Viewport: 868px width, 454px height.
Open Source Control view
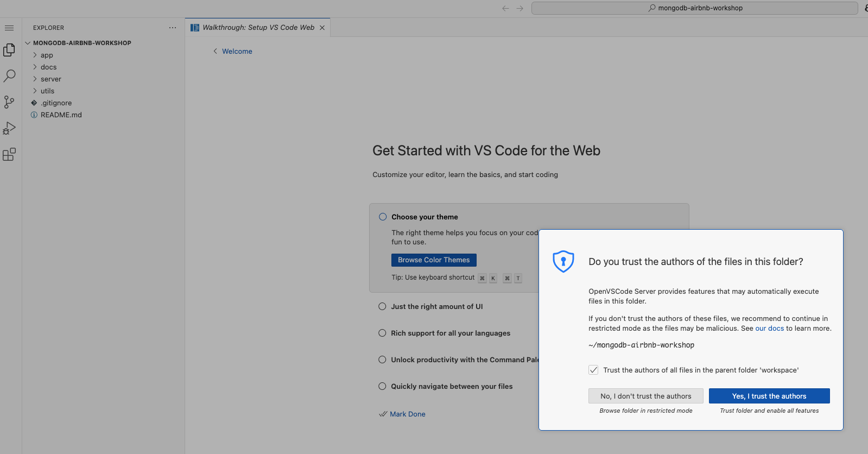point(9,102)
